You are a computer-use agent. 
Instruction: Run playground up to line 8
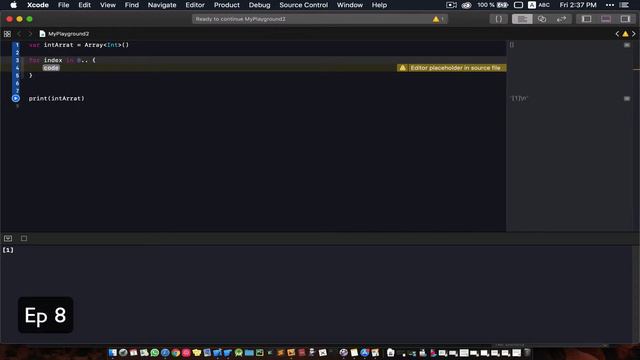click(16, 98)
